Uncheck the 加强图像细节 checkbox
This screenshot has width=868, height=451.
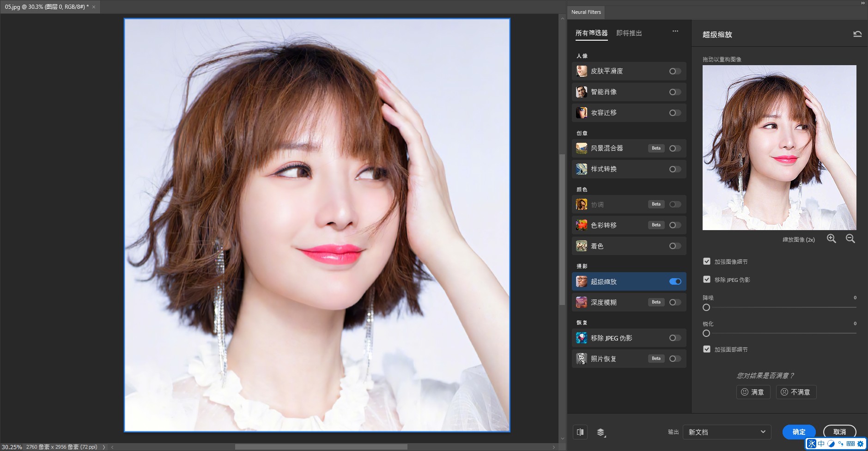point(706,262)
